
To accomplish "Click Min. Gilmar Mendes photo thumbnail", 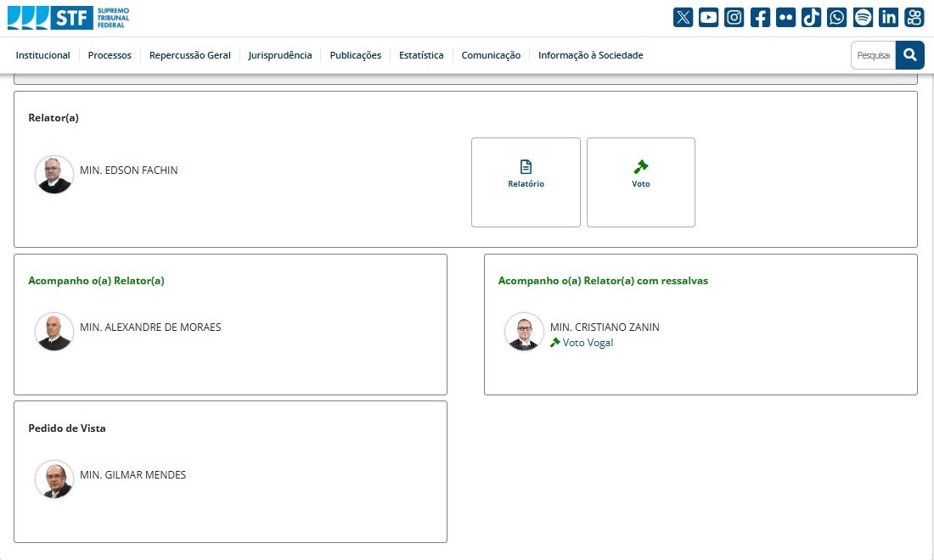I will [54, 479].
